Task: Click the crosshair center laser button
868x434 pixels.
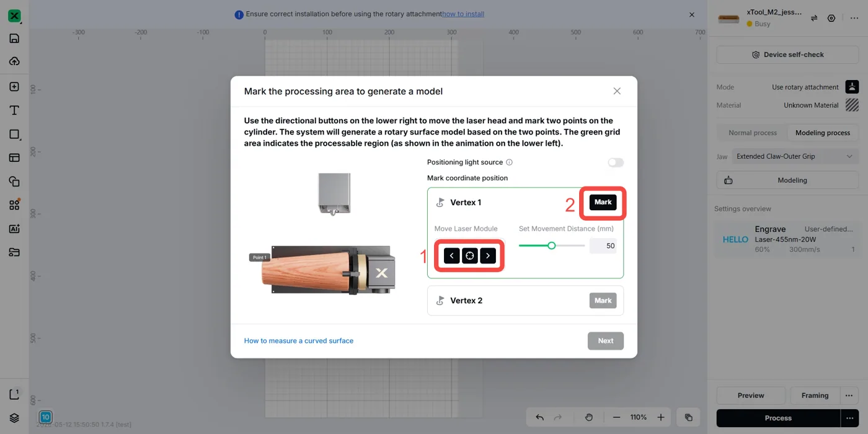Action: coord(470,255)
